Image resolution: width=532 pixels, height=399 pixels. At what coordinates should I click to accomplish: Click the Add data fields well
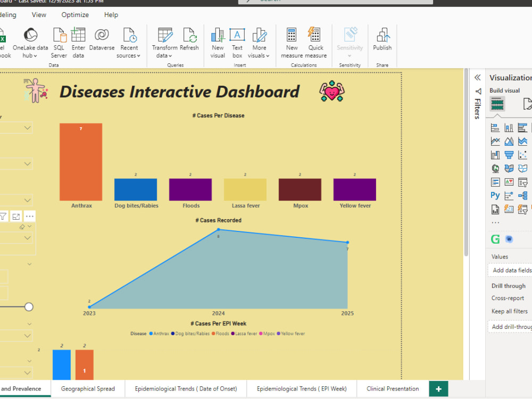pyautogui.click(x=511, y=270)
